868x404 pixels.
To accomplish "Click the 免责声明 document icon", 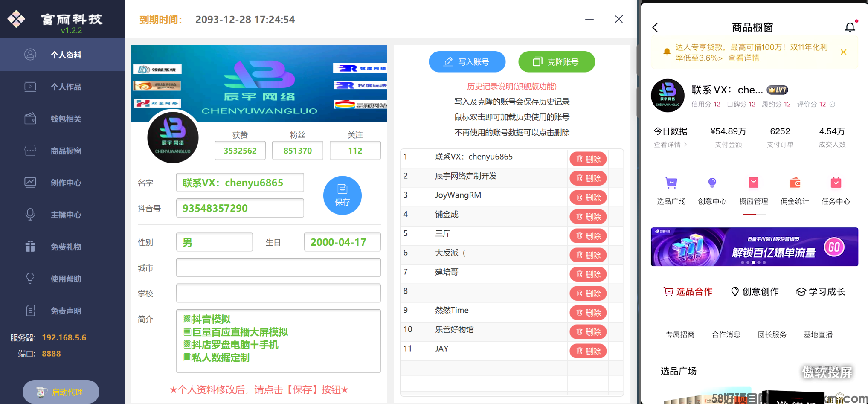I will tap(30, 310).
